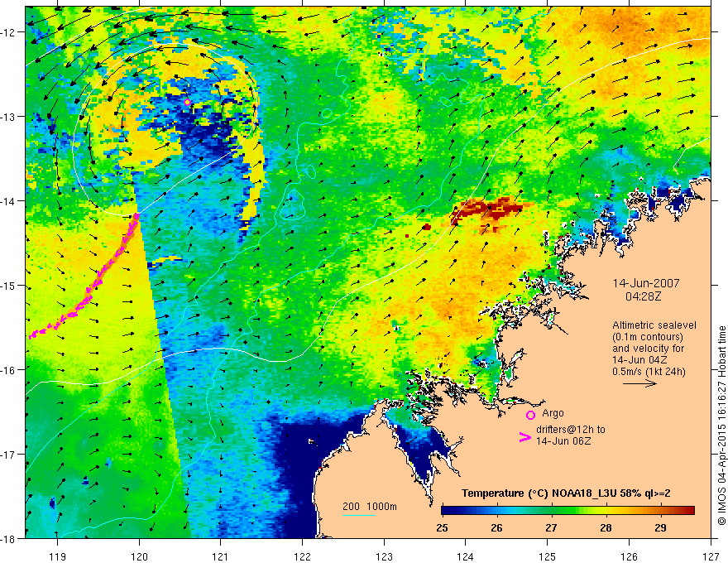Click the -17 latitude axis label
The width and height of the screenshot is (728, 563).
click(8, 454)
